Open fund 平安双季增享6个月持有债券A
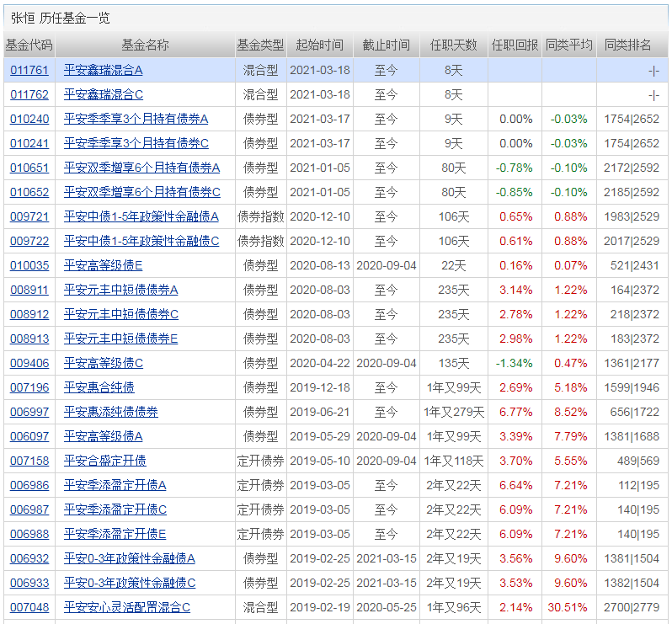 tap(141, 168)
